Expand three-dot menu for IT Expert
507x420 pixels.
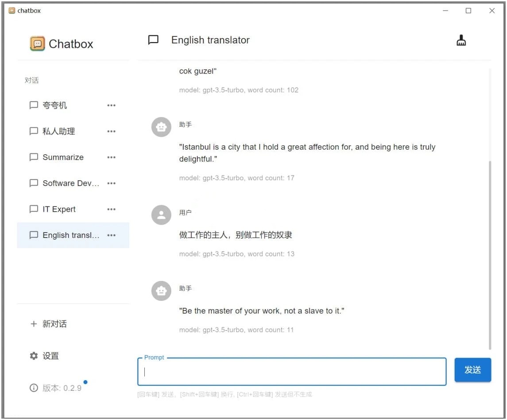tap(111, 209)
